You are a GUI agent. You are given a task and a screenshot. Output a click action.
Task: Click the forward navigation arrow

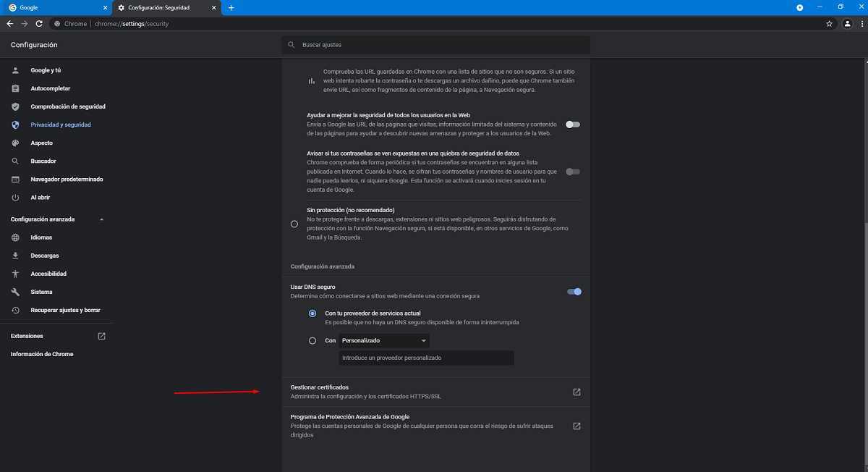25,24
